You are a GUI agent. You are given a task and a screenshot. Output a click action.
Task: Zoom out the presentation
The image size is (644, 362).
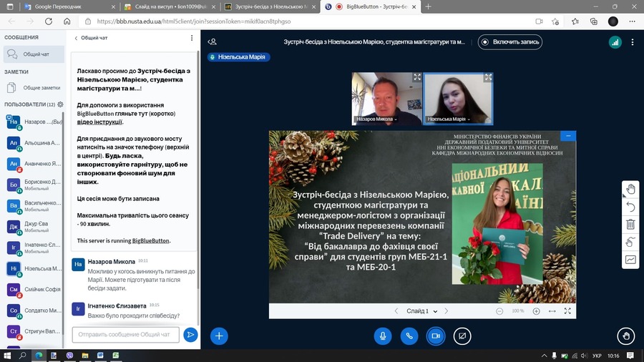[x=499, y=311]
